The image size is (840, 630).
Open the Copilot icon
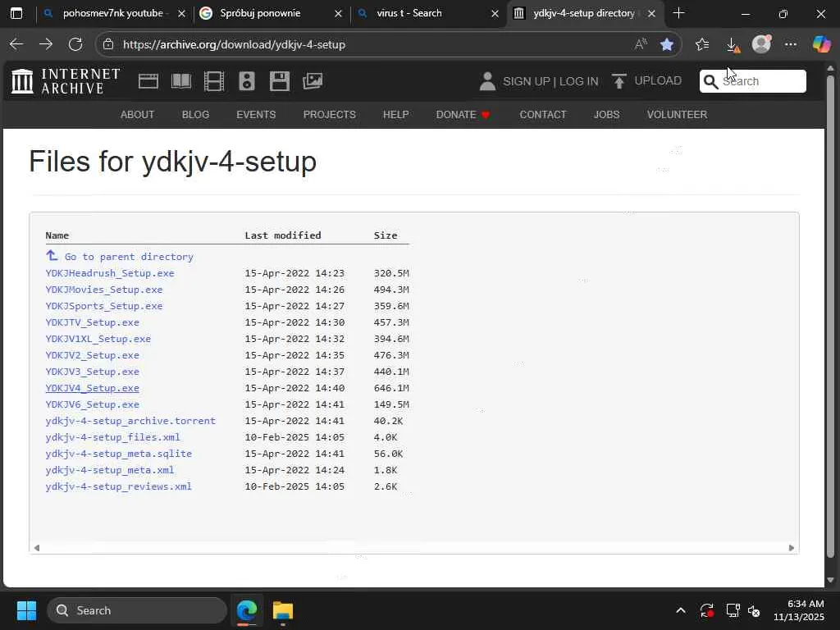pos(821,44)
